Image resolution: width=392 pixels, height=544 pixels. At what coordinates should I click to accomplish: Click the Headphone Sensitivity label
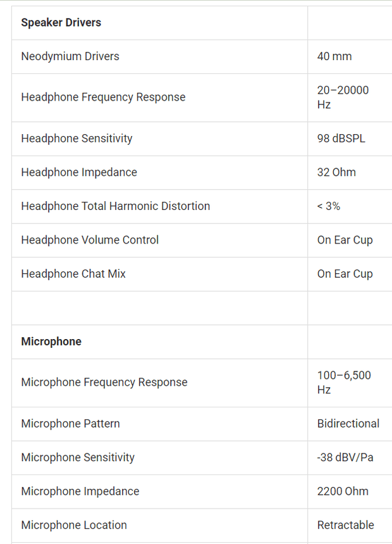tap(77, 138)
